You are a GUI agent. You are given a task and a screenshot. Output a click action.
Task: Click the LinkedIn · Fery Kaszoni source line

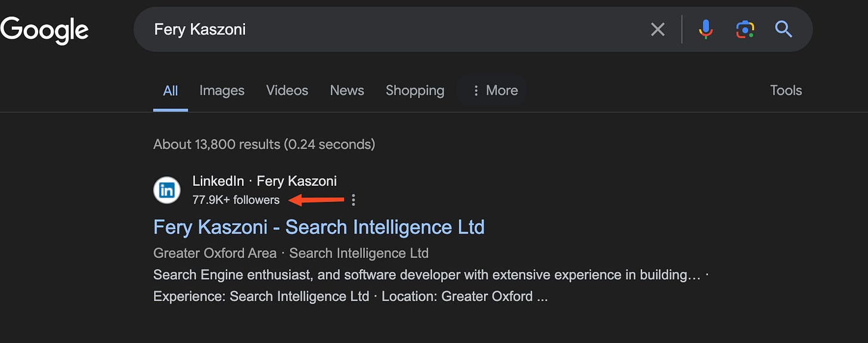pos(265,181)
